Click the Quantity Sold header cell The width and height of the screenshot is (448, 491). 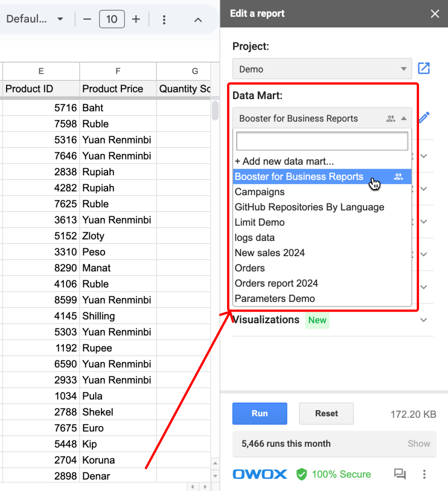click(184, 89)
